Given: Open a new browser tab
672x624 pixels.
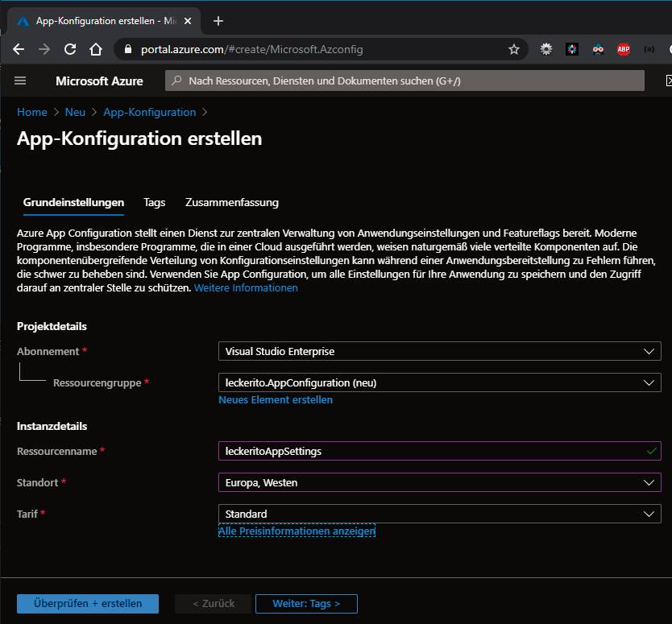Looking at the screenshot, I should (x=218, y=21).
